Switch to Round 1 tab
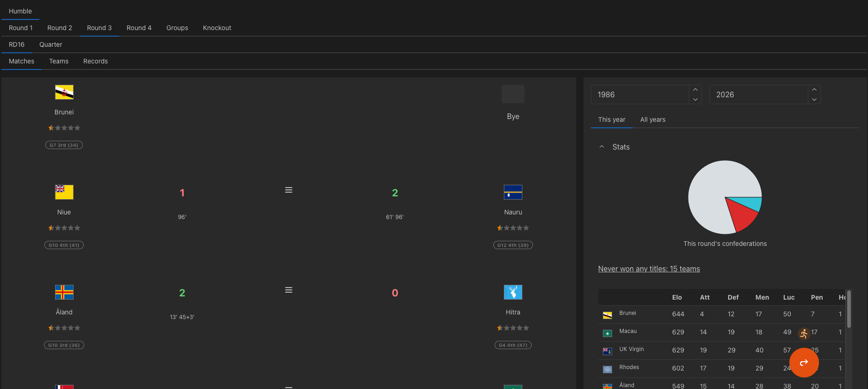This screenshot has height=389, width=868. 21,28
